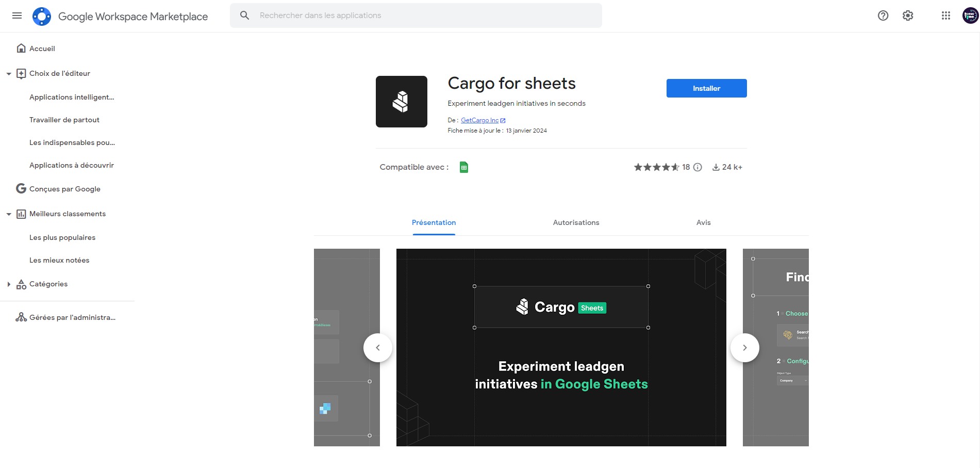Collapse the Choix de l'éditeur section
Viewport: 980px width, 468px height.
click(x=9, y=74)
